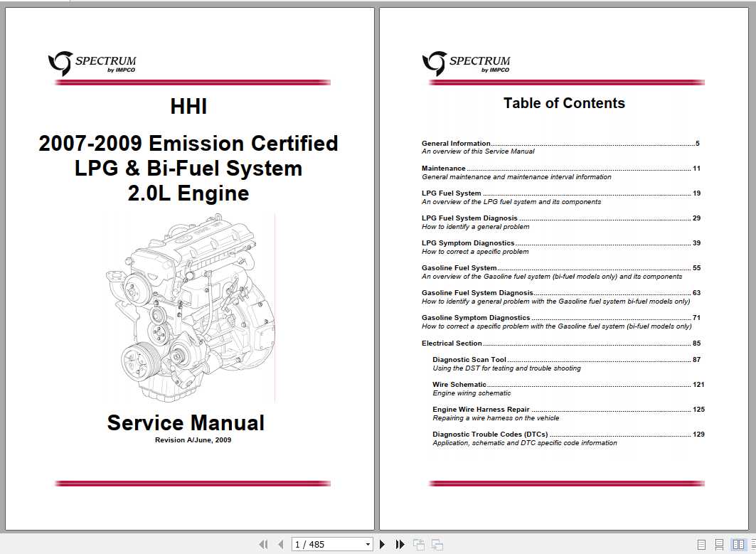The image size is (756, 554).
Task: Open Maintenance contents entry
Action: click(560, 169)
